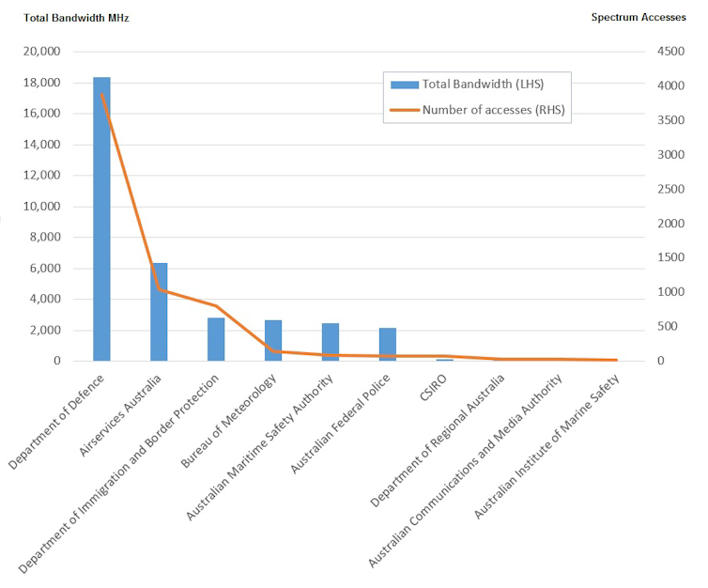Click the Immigration and Border Protection bar
Image resolution: width=708 pixels, height=588 pixels.
[216, 339]
